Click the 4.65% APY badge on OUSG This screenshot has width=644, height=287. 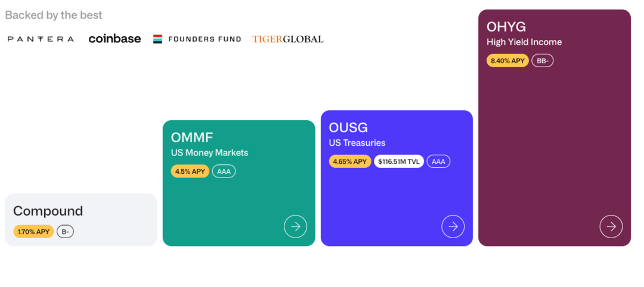coord(350,161)
